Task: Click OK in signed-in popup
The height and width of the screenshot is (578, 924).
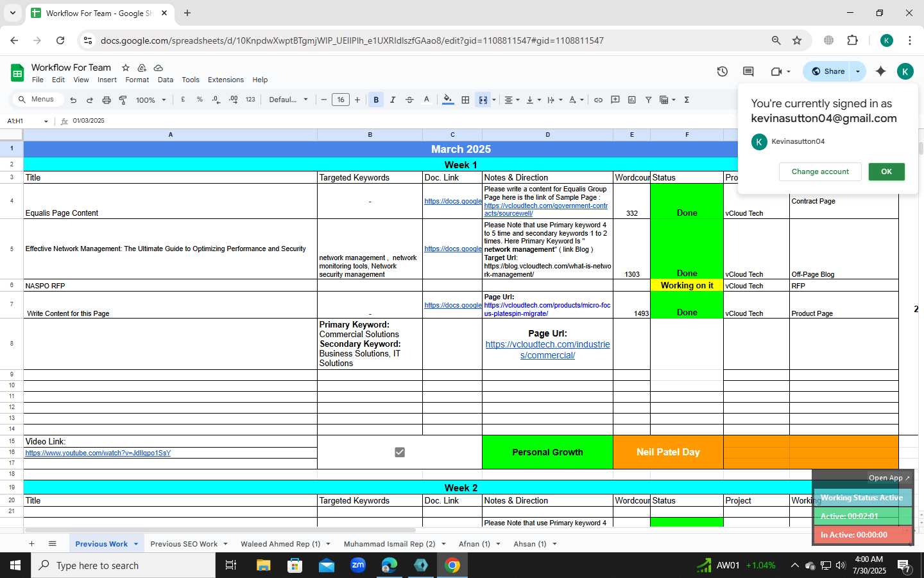Action: click(886, 171)
